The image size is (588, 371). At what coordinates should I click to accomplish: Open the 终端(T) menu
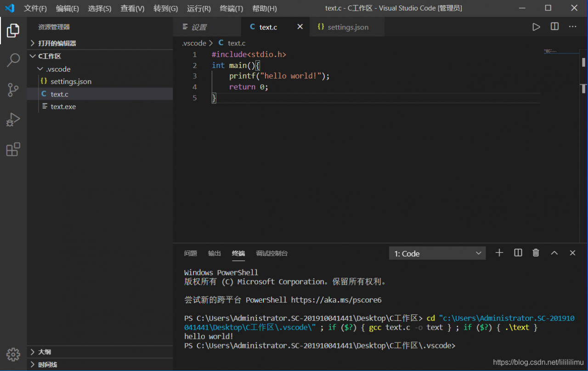[231, 8]
